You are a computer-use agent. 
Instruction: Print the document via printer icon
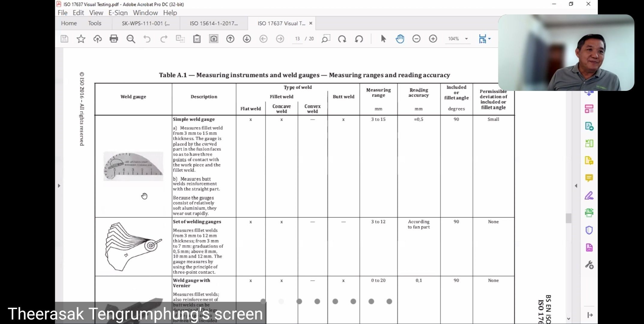[x=114, y=39]
